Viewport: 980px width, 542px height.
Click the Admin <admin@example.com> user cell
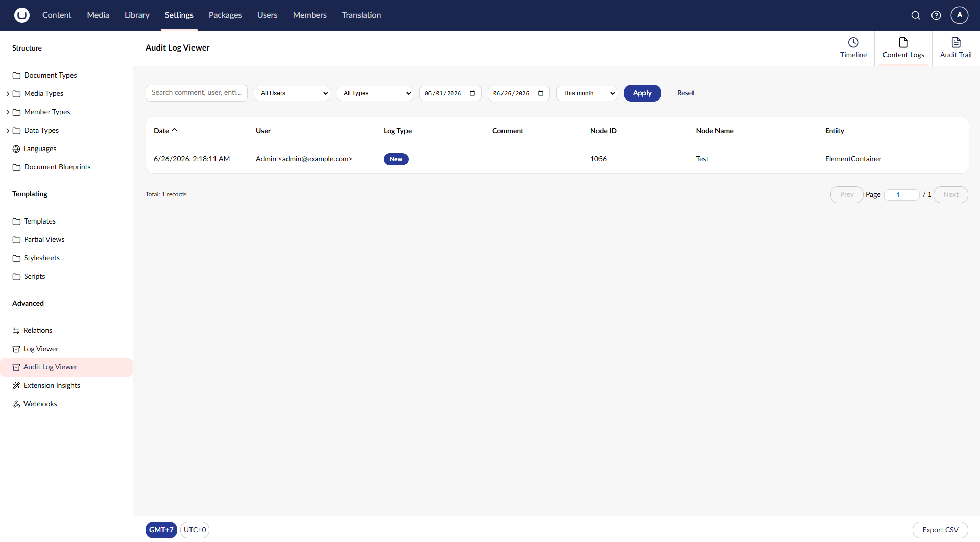point(304,159)
